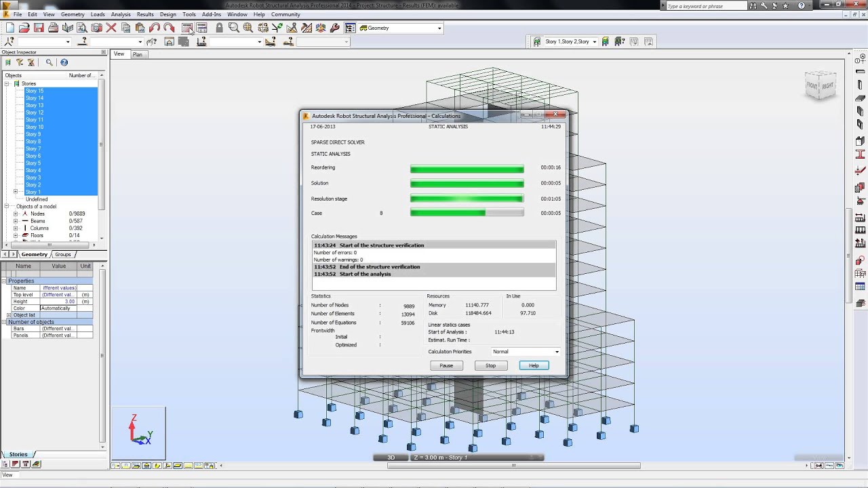Open the Geometry layout selector dropdown
Image resolution: width=868 pixels, height=488 pixels.
tap(439, 28)
